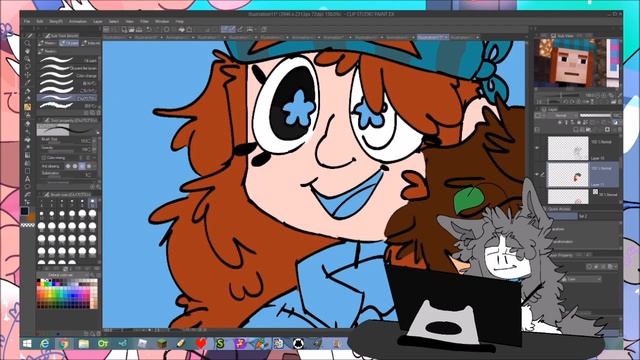Select the fourth anti-aliasing option (strong)
Screen dimensions: 640x360
click(89, 166)
